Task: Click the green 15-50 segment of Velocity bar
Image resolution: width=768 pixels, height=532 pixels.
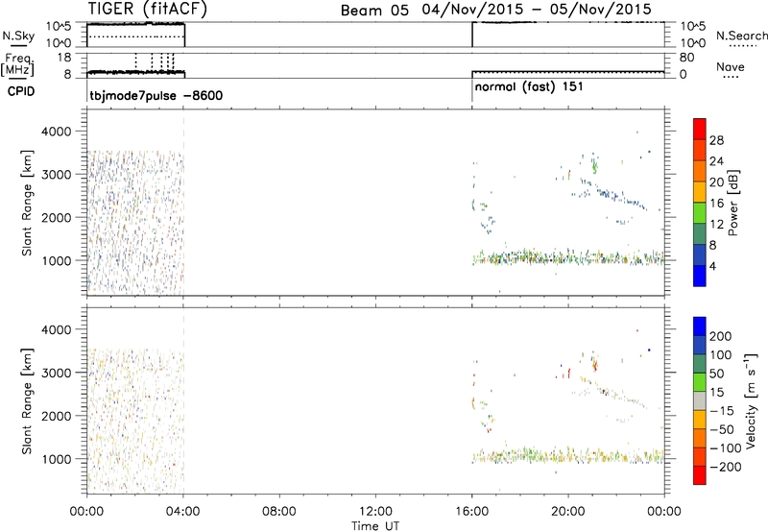Action: coord(700,382)
